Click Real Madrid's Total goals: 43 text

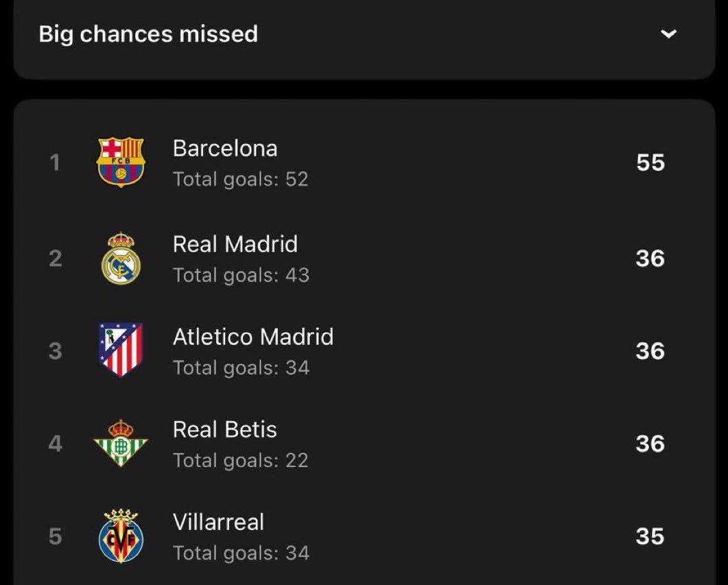[x=241, y=276]
